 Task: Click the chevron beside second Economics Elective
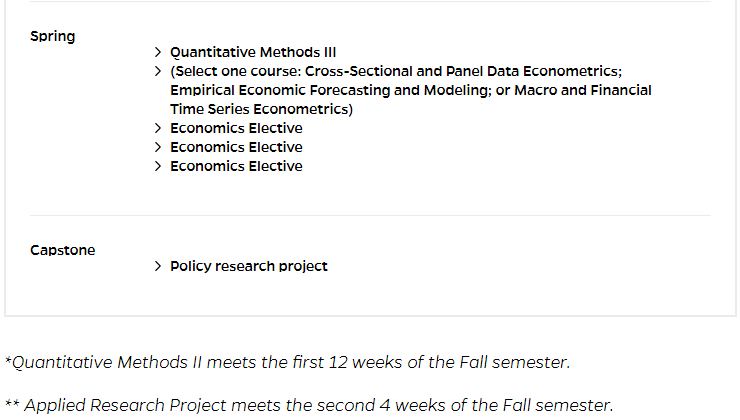pyautogui.click(x=158, y=147)
